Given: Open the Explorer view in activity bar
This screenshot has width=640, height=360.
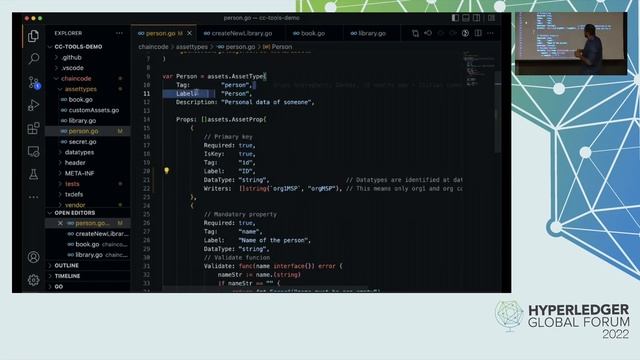Looking at the screenshot, I should click(33, 36).
